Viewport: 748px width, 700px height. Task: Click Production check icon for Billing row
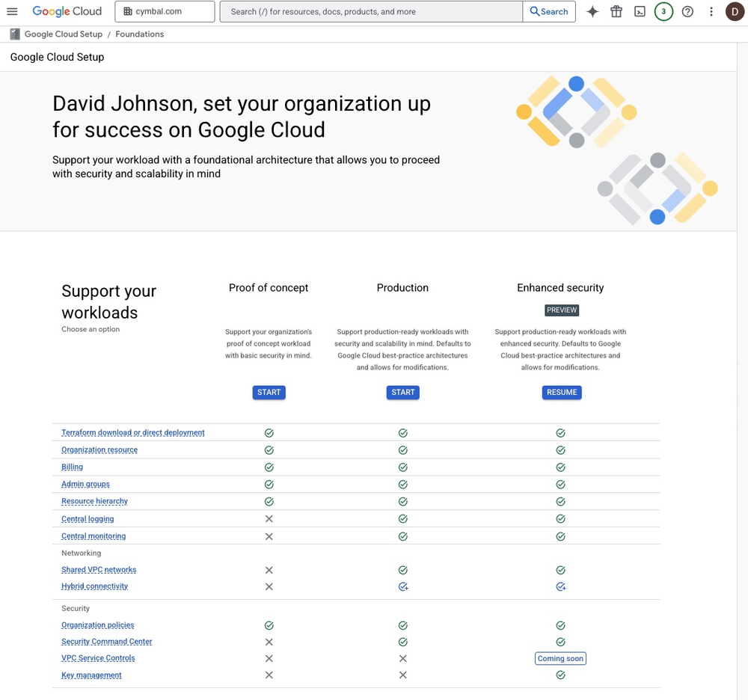pos(403,467)
